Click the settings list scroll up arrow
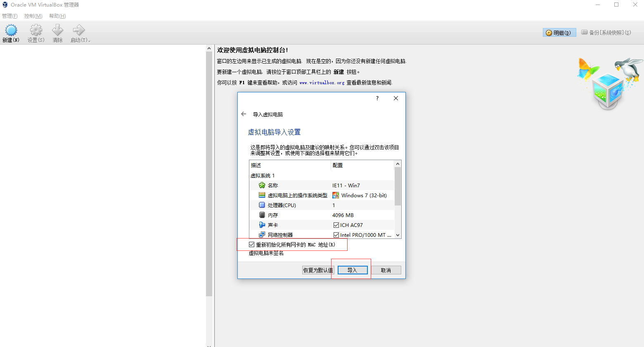 click(x=398, y=164)
